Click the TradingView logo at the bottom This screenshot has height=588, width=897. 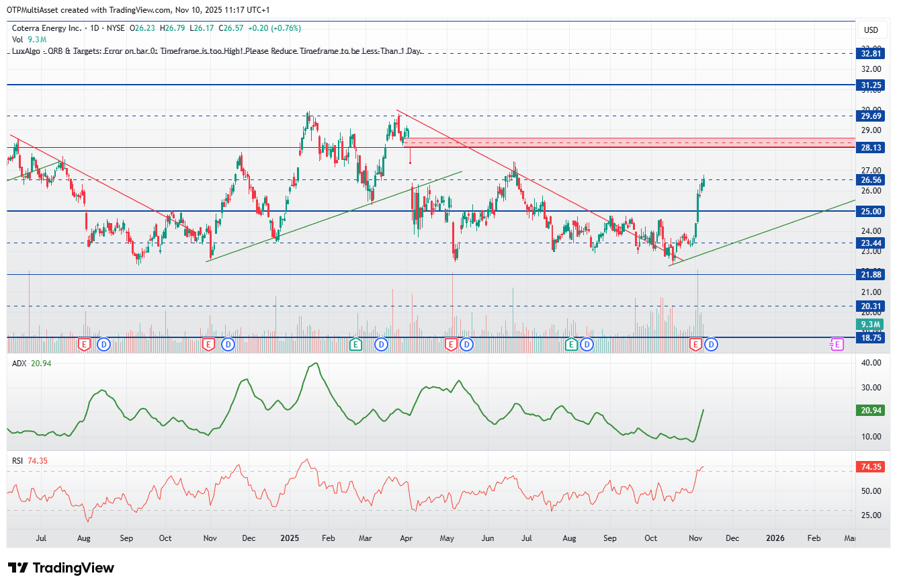coord(61,568)
